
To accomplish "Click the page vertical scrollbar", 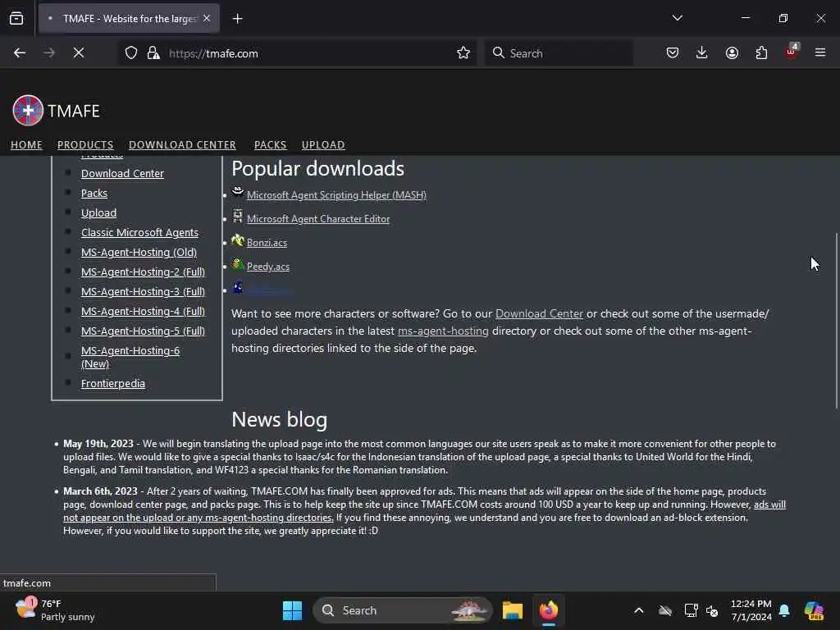I will 836,321.
